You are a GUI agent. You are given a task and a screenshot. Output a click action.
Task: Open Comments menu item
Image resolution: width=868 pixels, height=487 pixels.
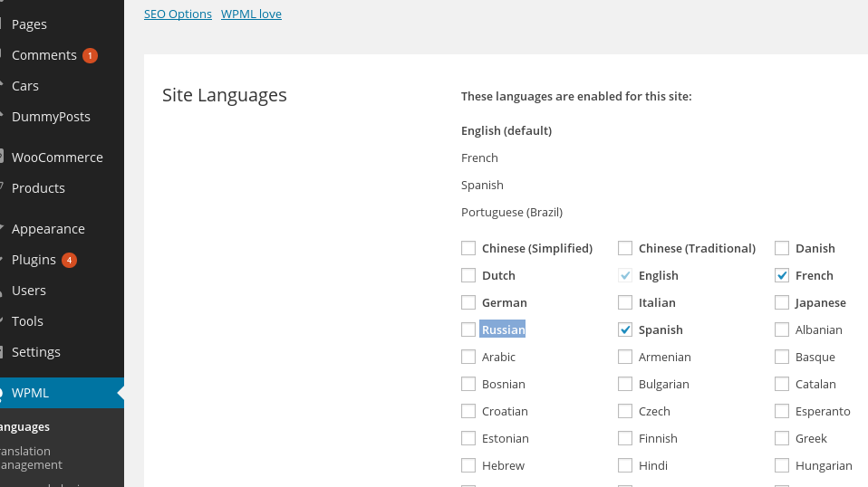43,55
